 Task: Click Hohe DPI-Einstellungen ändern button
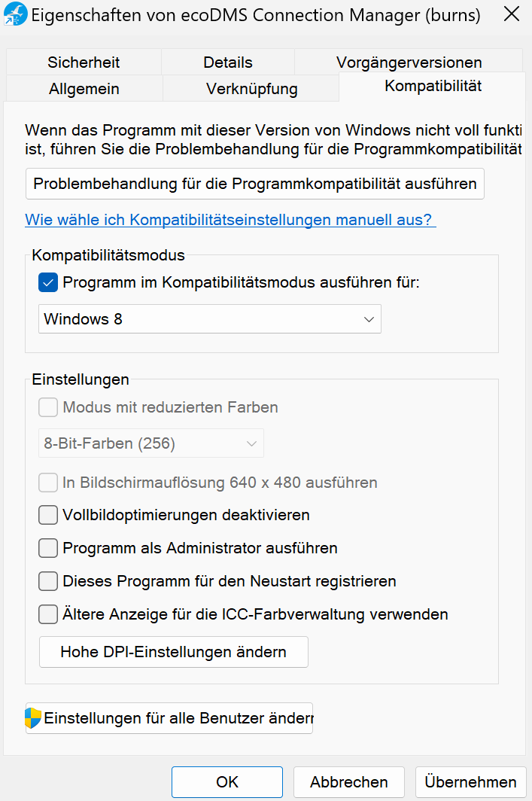coord(174,652)
